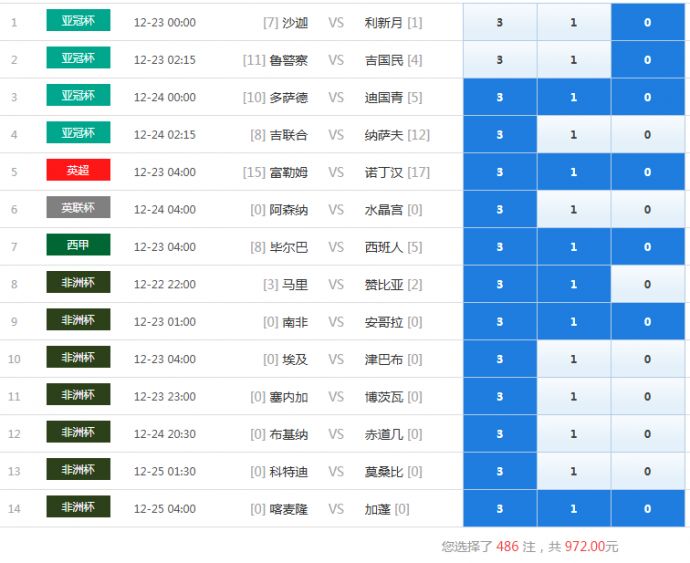Viewport: 690px width, 563px height.
Task: Open the 阿森纳 home team link
Action: (x=289, y=210)
